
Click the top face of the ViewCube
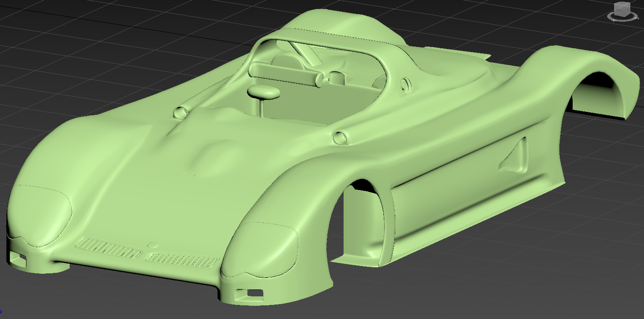(622, 3)
